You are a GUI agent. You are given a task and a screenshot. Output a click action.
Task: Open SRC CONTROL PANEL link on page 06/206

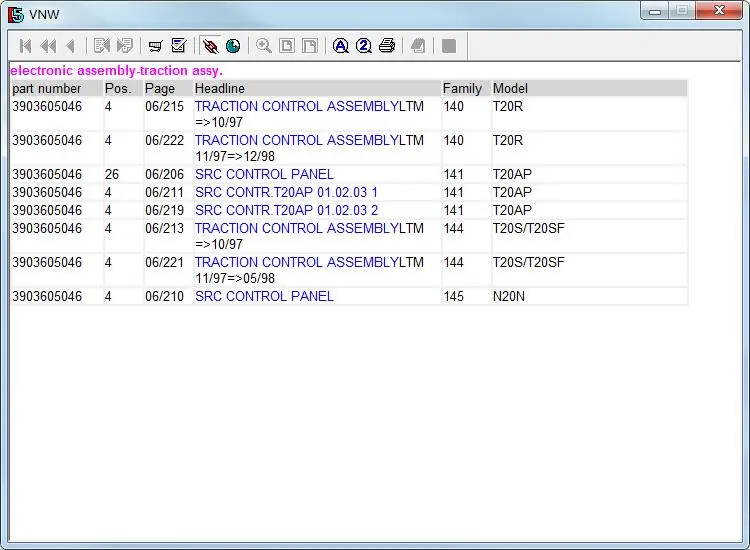click(264, 174)
